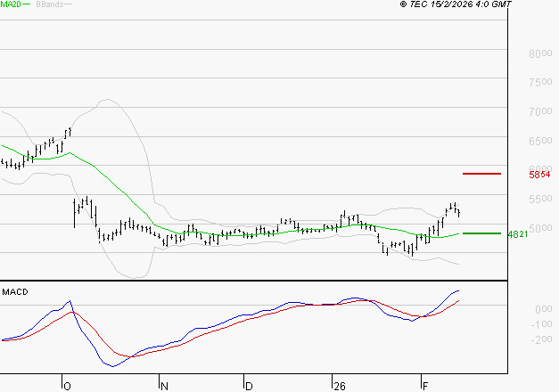Click the 7500 price axis label

click(540, 82)
